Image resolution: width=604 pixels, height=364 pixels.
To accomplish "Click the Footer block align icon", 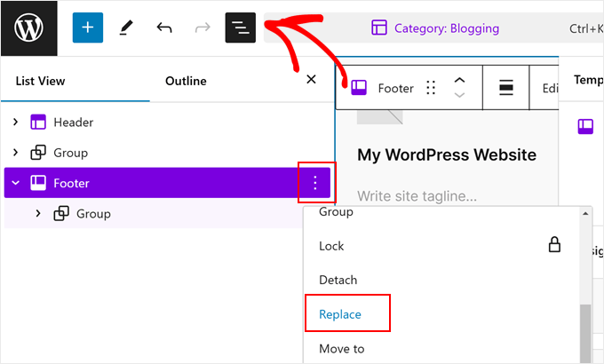I will (506, 88).
